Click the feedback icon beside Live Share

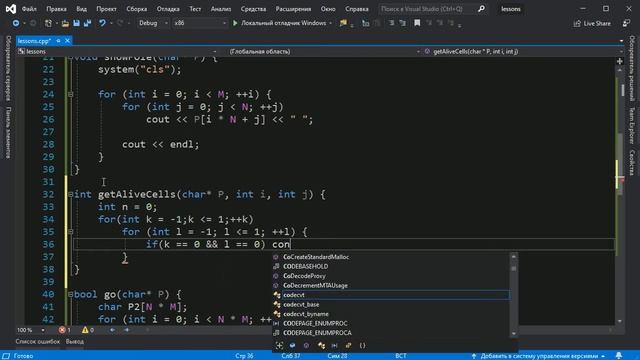(x=626, y=24)
